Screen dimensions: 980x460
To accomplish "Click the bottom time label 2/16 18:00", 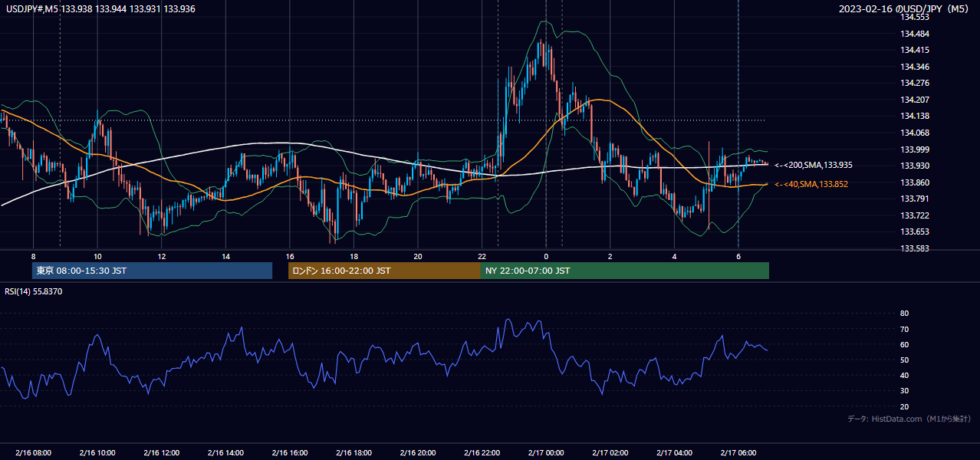I will (354, 452).
